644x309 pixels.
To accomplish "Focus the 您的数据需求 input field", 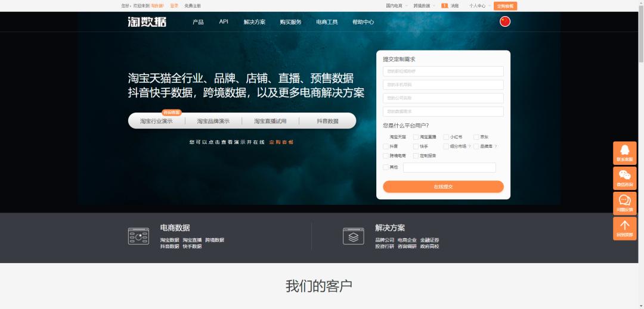I will tap(443, 111).
